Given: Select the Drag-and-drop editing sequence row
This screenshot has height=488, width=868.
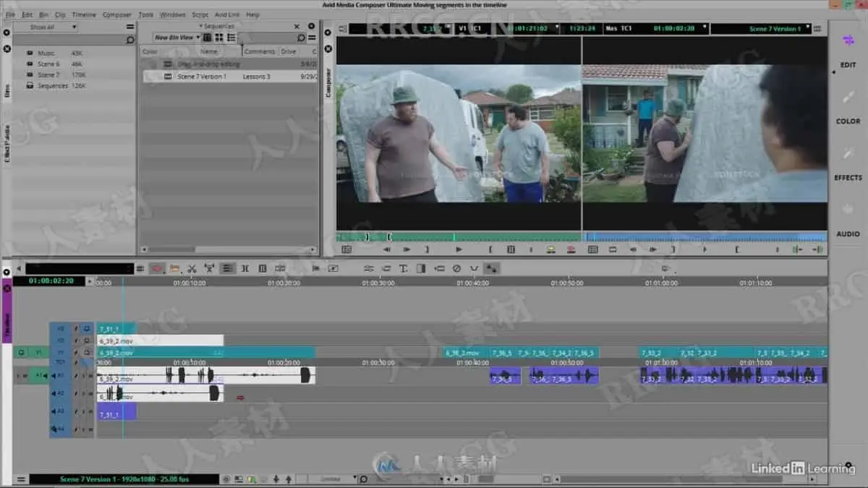Looking at the screenshot, I should point(229,64).
